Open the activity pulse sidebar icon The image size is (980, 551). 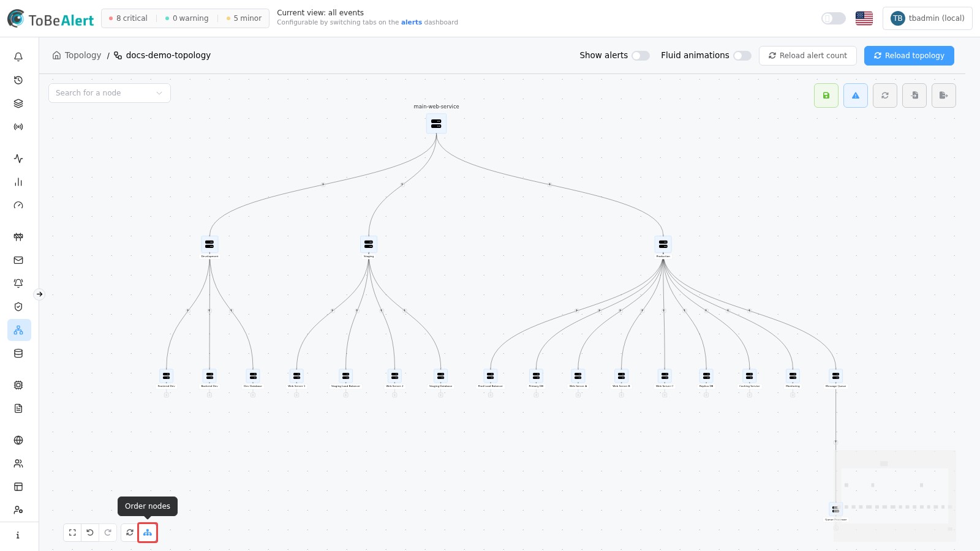click(x=18, y=159)
